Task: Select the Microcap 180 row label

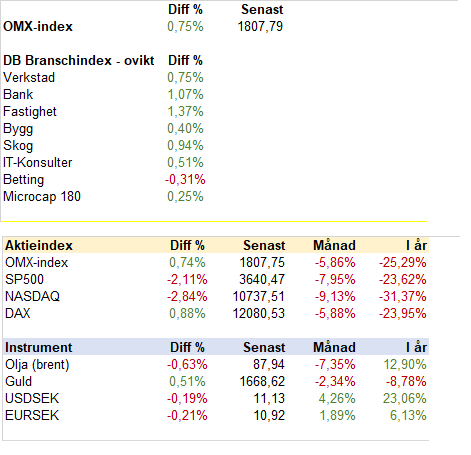Action: [42, 197]
